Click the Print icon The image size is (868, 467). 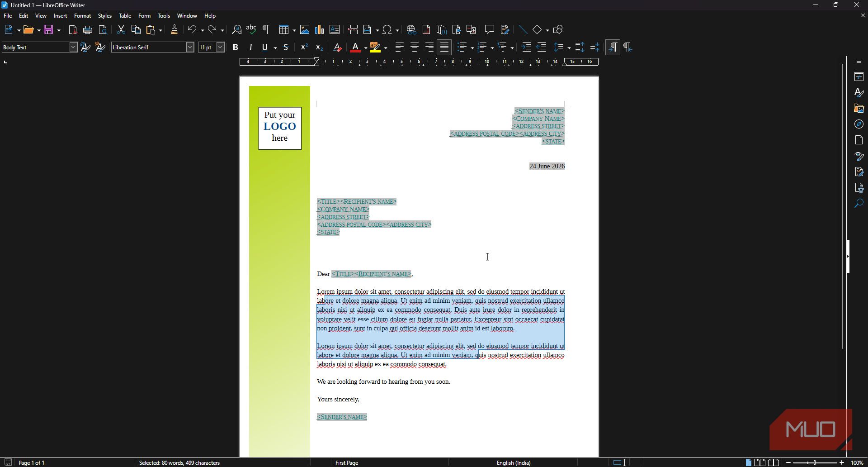(x=88, y=30)
